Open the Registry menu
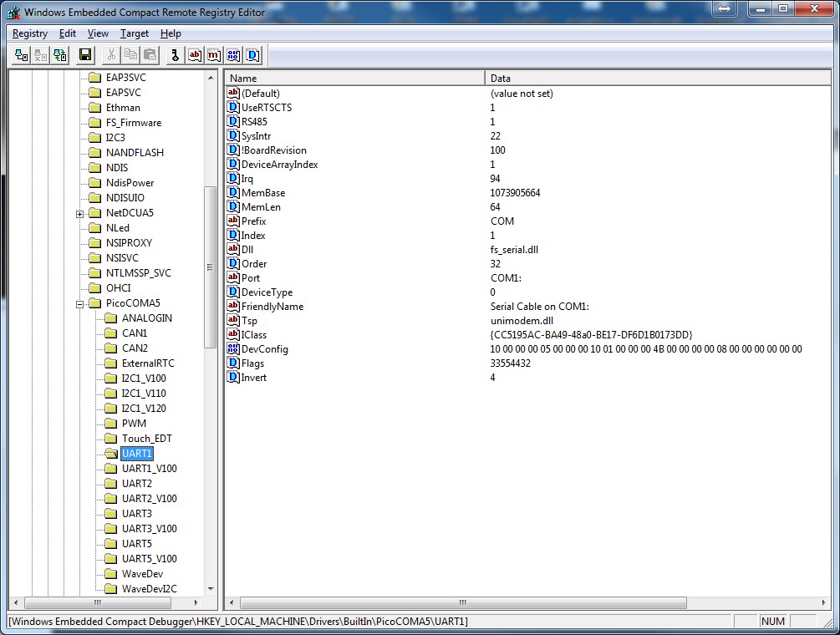This screenshot has height=635, width=840. [x=30, y=33]
